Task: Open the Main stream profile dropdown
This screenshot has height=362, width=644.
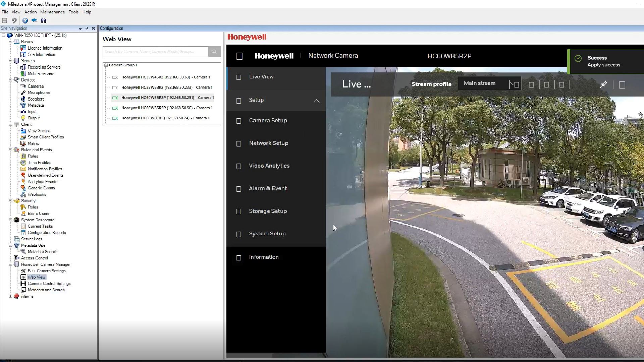Action: [489, 83]
